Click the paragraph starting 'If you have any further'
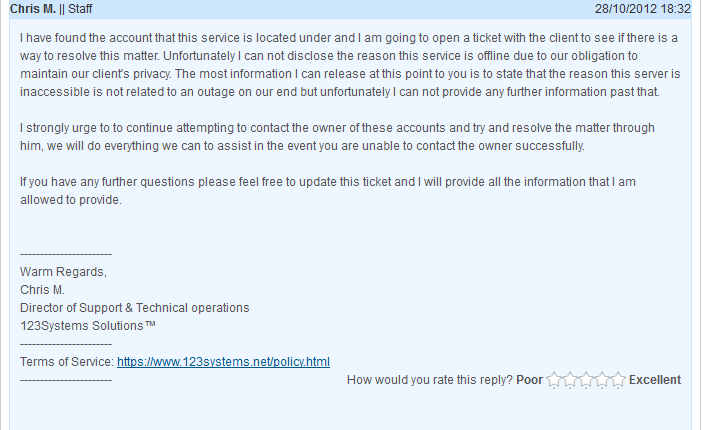The image size is (707, 430). coord(328,191)
